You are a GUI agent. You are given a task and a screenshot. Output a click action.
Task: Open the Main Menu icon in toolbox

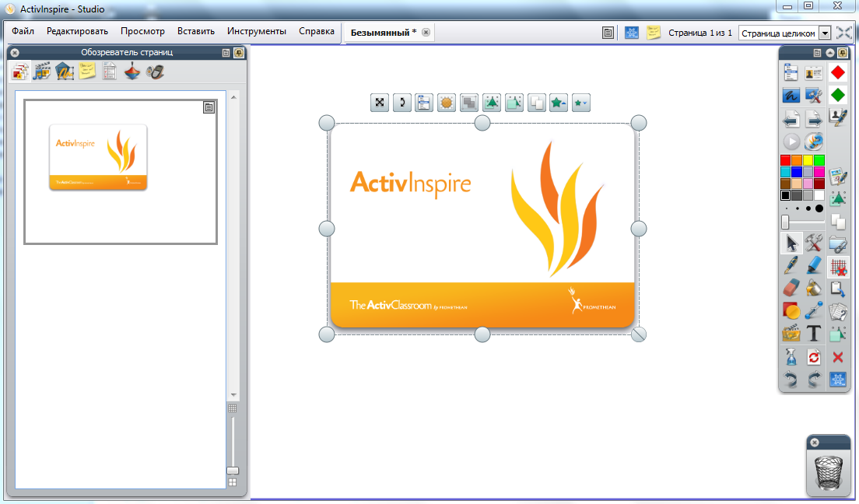coord(791,72)
